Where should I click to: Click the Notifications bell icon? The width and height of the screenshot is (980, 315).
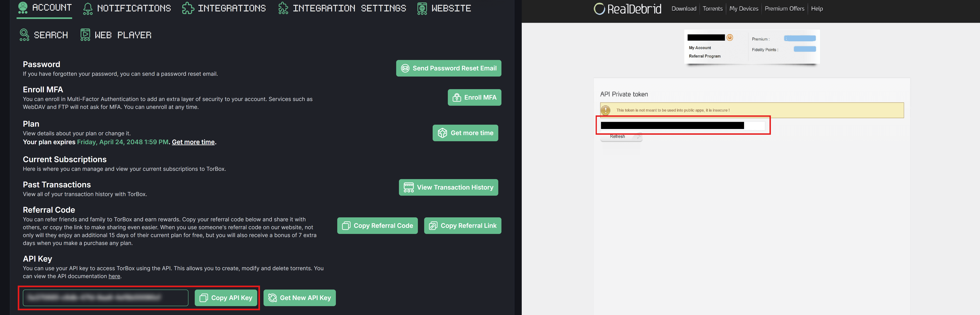pyautogui.click(x=88, y=8)
